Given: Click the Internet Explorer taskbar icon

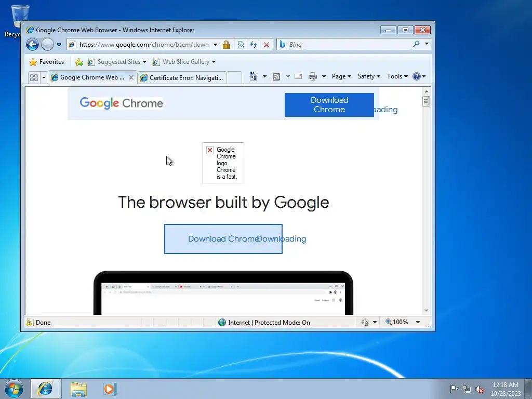Looking at the screenshot, I should (x=45, y=389).
